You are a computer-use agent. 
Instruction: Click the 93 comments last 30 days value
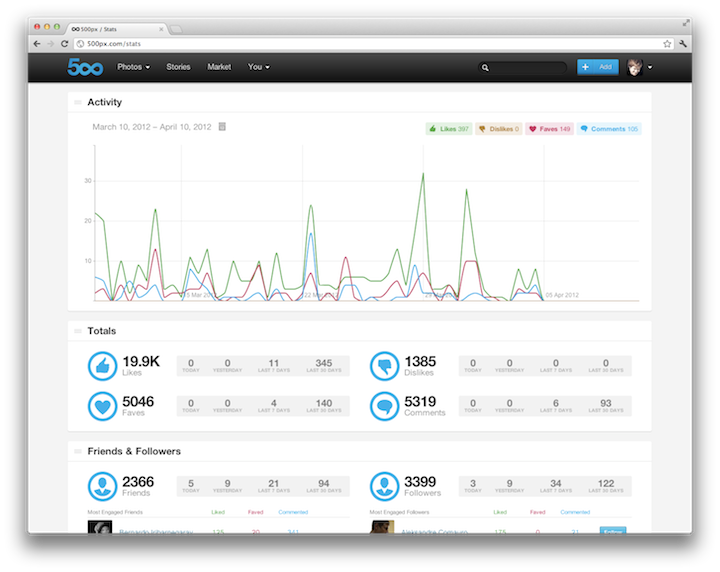tap(606, 403)
